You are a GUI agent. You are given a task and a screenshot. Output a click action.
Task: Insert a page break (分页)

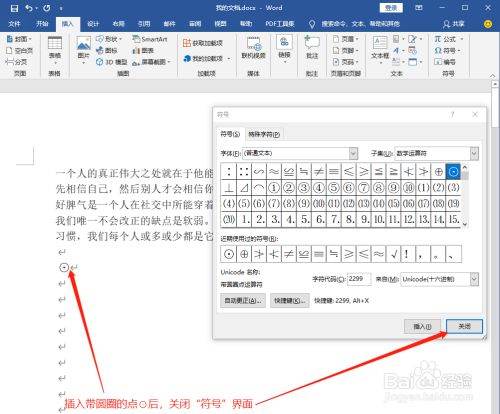click(17, 62)
